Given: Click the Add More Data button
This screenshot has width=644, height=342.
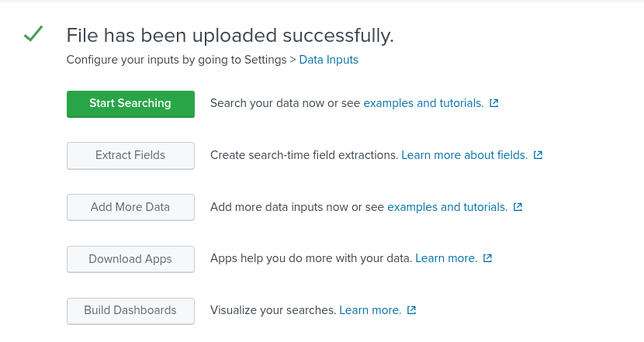Looking at the screenshot, I should click(x=130, y=207).
